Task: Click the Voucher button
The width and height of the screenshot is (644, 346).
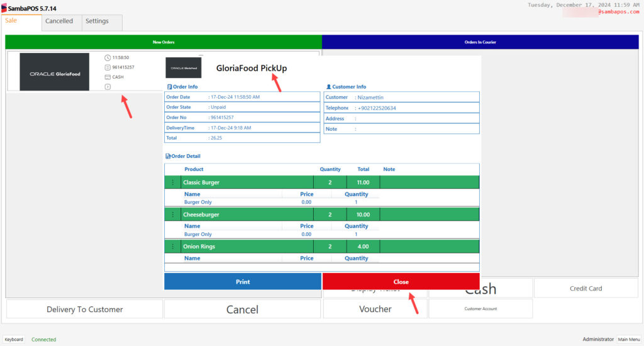Action: click(x=375, y=309)
